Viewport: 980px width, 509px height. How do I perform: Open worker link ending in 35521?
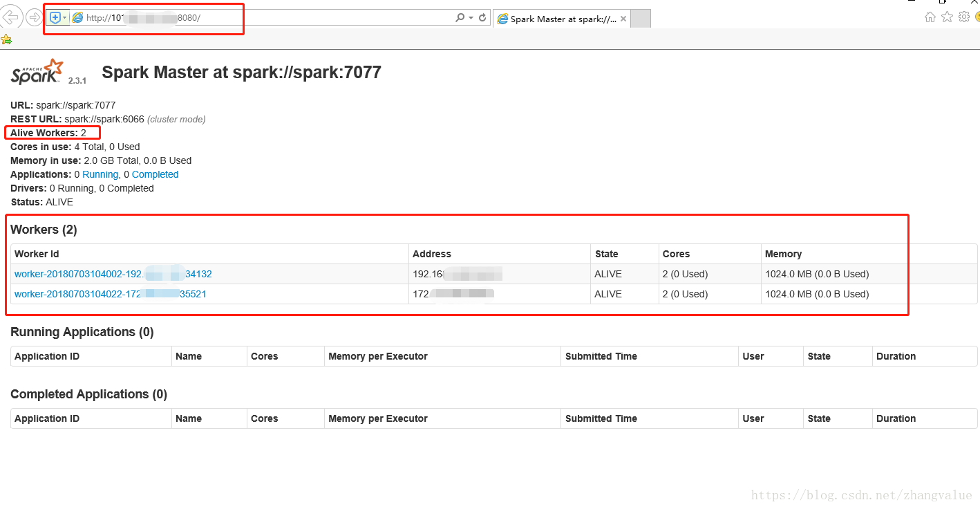pos(110,294)
